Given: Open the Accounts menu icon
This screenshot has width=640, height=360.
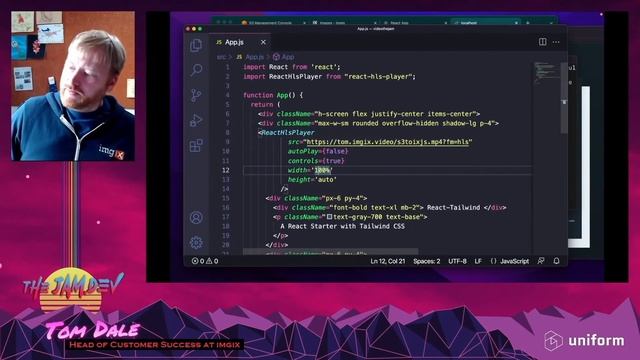Looking at the screenshot, I should (196, 218).
